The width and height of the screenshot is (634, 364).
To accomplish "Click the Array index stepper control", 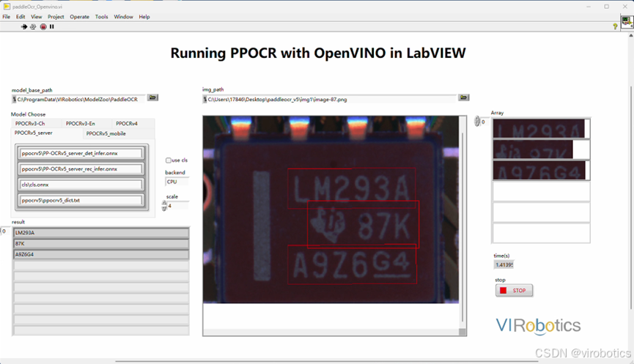I will pyautogui.click(x=477, y=121).
